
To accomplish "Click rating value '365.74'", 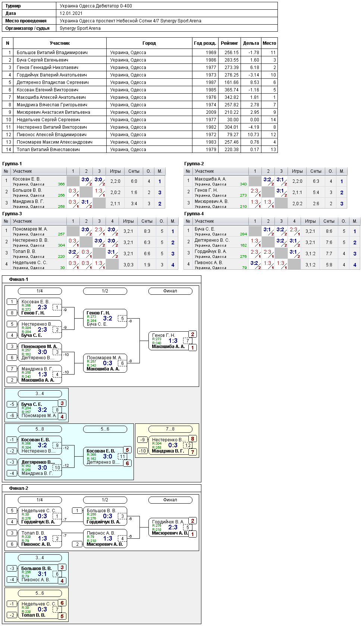I will point(232,90).
